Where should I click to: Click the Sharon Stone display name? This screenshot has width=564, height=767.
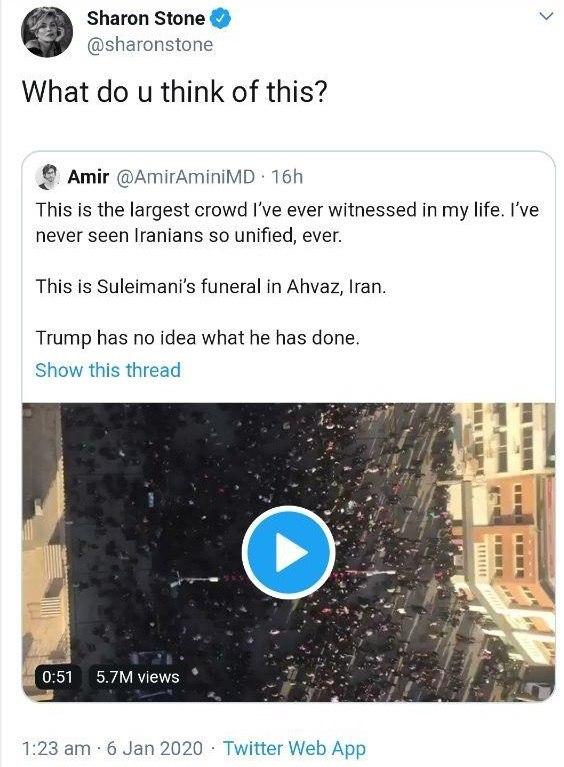(146, 18)
